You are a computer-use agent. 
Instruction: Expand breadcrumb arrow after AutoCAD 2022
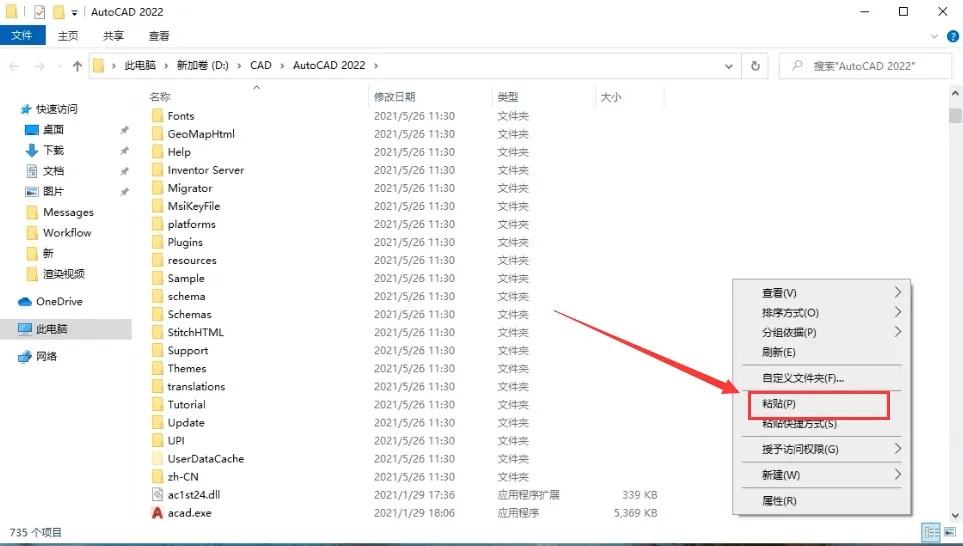click(x=376, y=66)
